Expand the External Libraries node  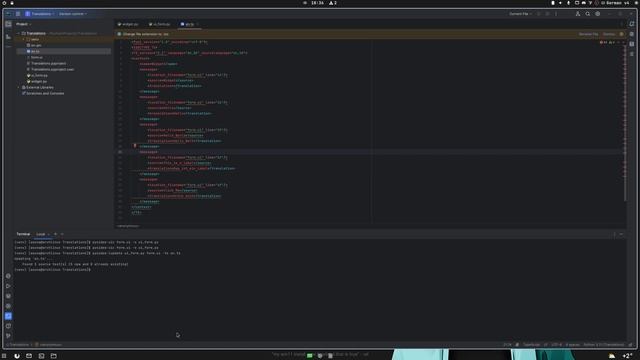click(x=18, y=87)
